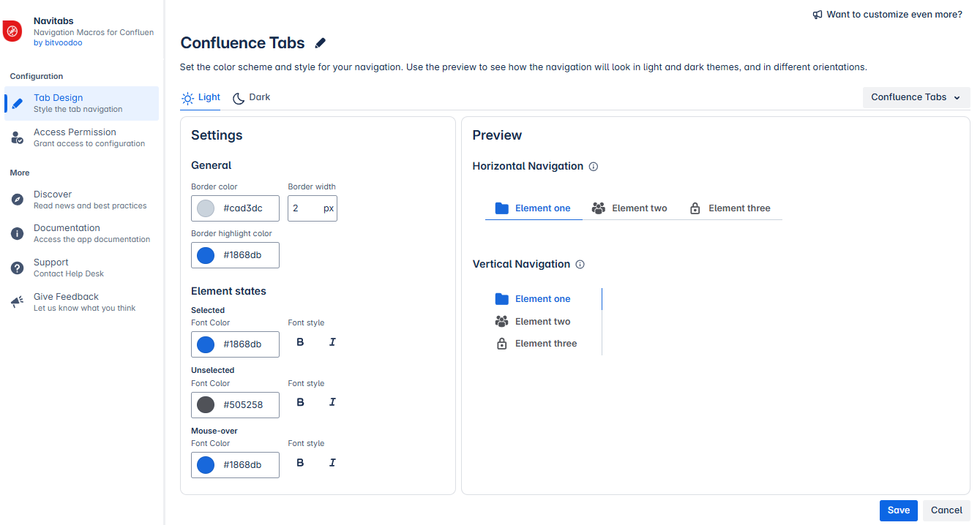Click the pencil edit icon beside Confluence Tabs title

[x=320, y=43]
